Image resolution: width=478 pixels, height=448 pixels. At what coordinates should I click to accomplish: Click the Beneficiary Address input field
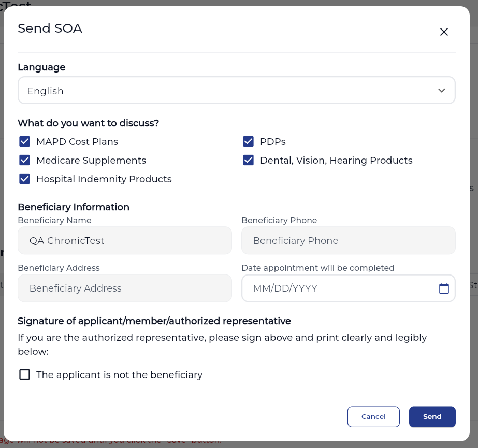[x=125, y=288]
